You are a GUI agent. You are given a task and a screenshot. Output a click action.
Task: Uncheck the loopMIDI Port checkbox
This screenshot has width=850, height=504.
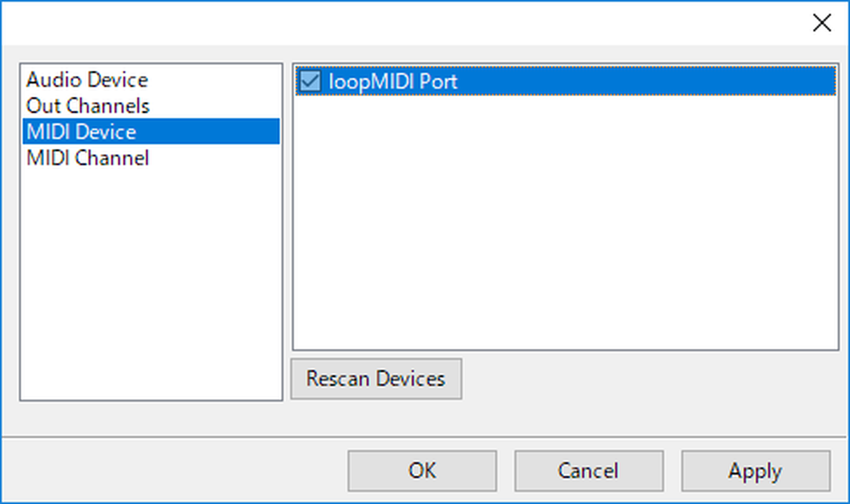(x=310, y=81)
